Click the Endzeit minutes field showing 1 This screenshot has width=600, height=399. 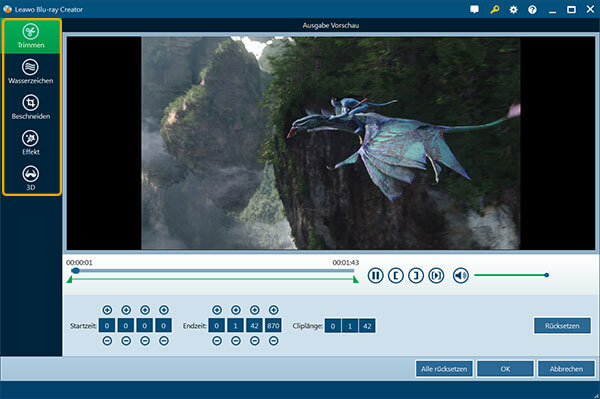pyautogui.click(x=235, y=326)
